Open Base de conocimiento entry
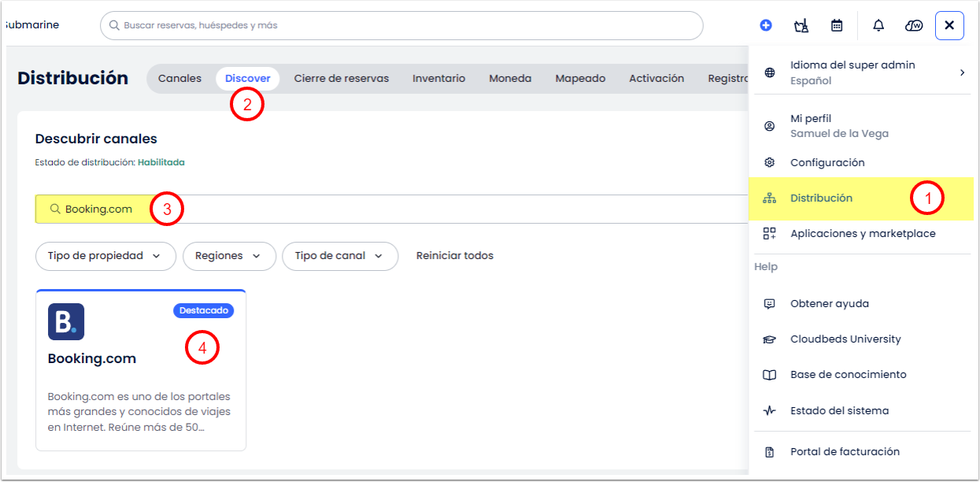The height and width of the screenshot is (482, 980). click(862, 375)
